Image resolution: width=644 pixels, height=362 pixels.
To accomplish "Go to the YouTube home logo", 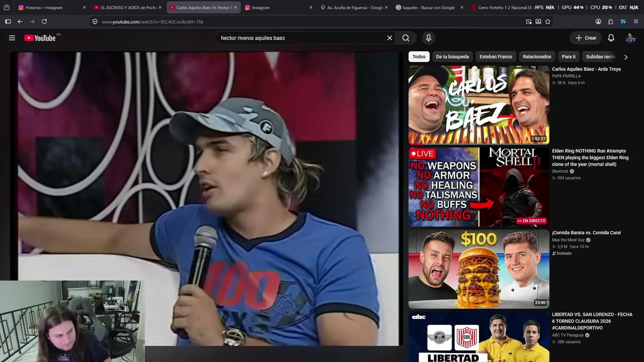I will pos(40,38).
